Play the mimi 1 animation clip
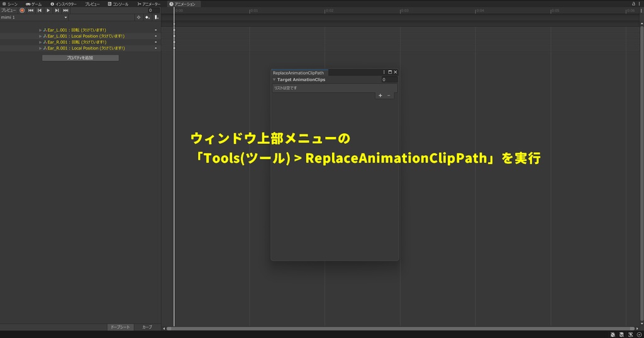The image size is (644, 338). [x=48, y=10]
